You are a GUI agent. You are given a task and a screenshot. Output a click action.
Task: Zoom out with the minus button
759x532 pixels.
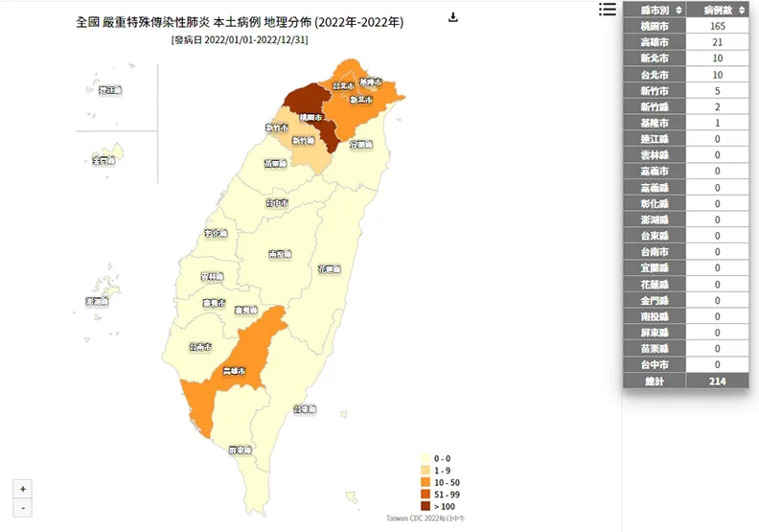[x=22, y=508]
